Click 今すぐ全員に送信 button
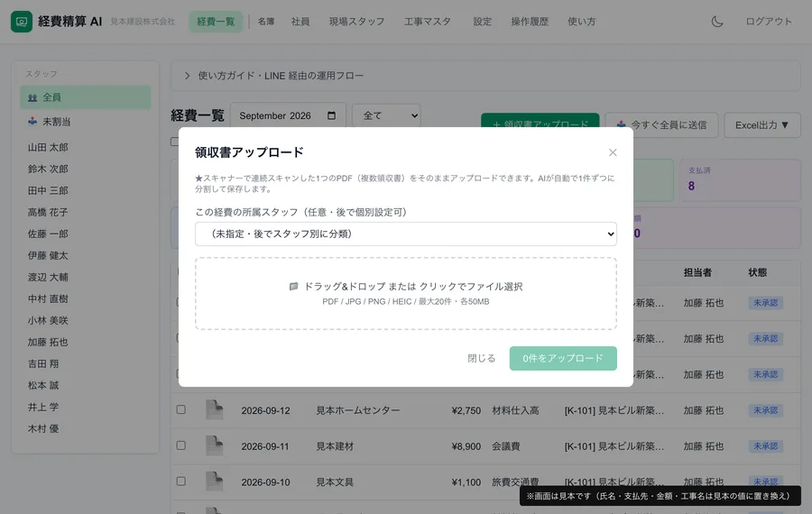 (x=662, y=124)
